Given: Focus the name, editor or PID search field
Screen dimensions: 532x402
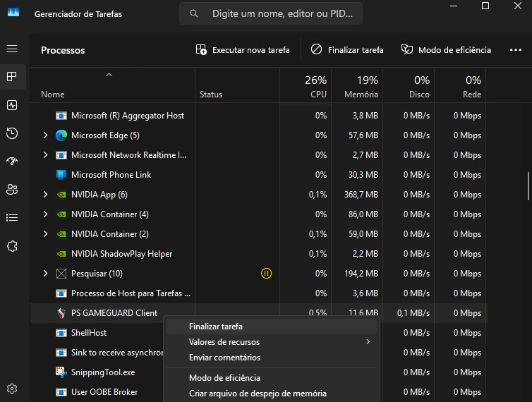Looking at the screenshot, I should pyautogui.click(x=271, y=13).
